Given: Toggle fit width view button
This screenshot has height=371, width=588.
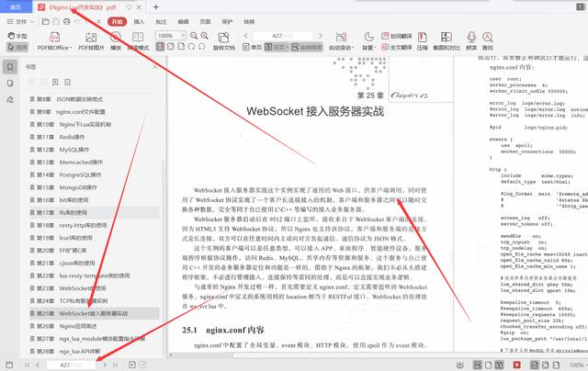Looking at the screenshot, I should tap(181, 47).
